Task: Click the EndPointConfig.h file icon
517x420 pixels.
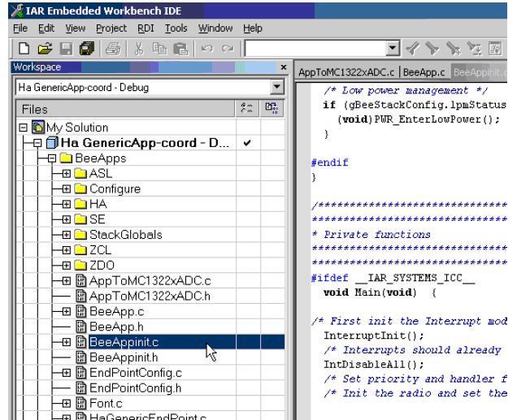Action: click(x=81, y=388)
